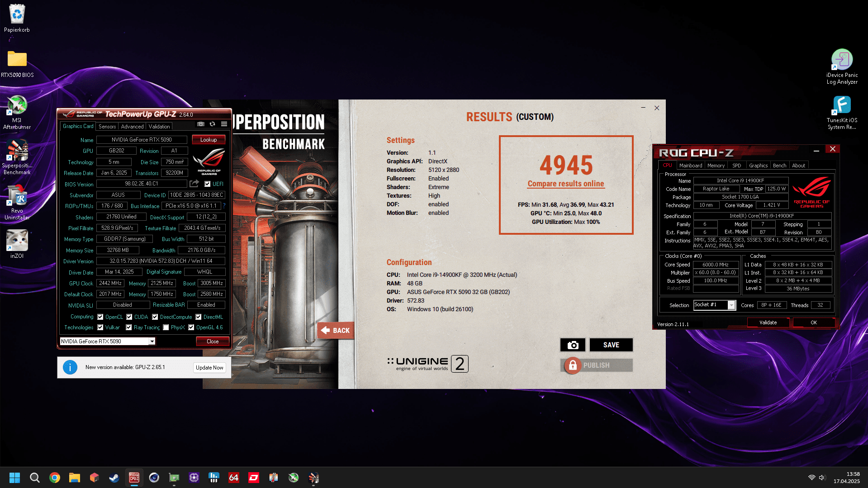Toggle the UEFI checkbox in GPU-Z

208,184
